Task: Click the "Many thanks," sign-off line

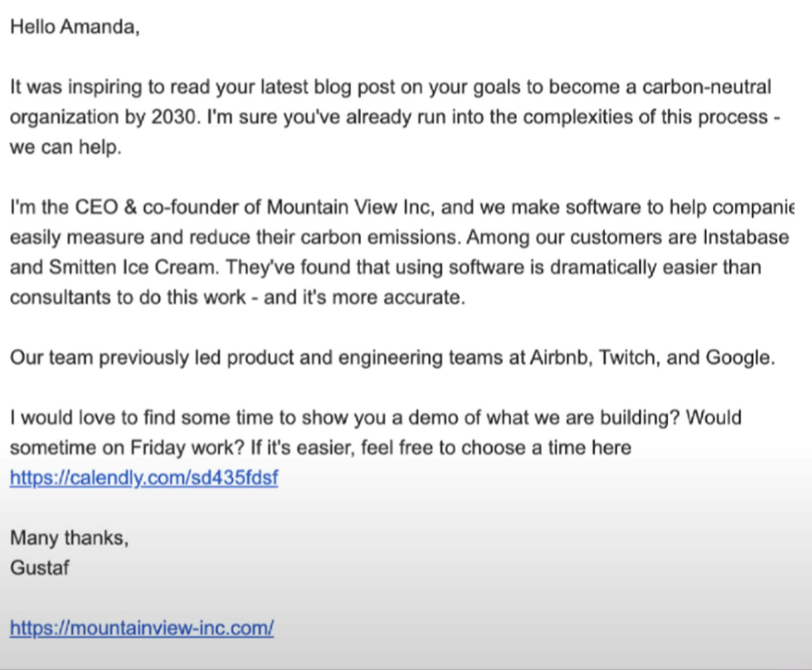Action: (69, 538)
